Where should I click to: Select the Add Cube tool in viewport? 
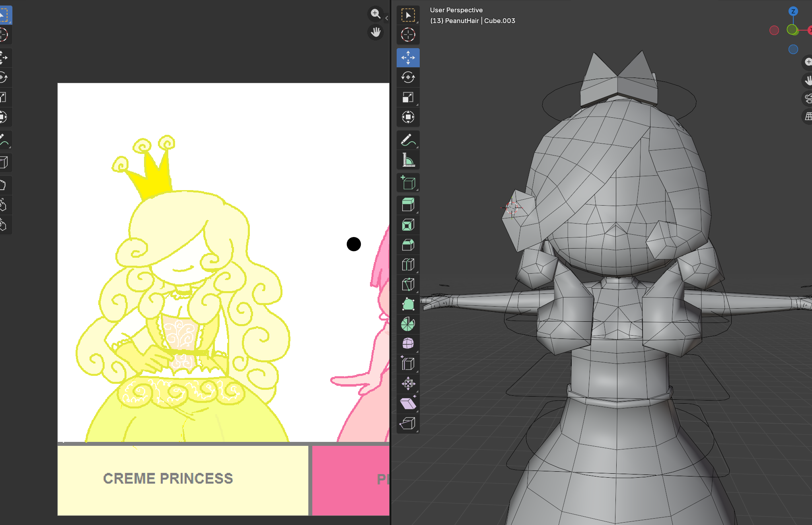tap(408, 183)
